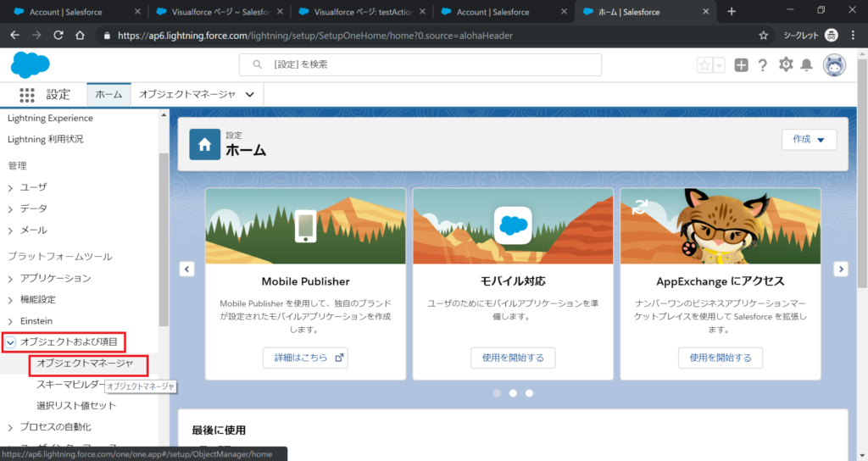Click the Salesforce cloud logo
Viewport: 868px width, 461px height.
click(x=31, y=65)
